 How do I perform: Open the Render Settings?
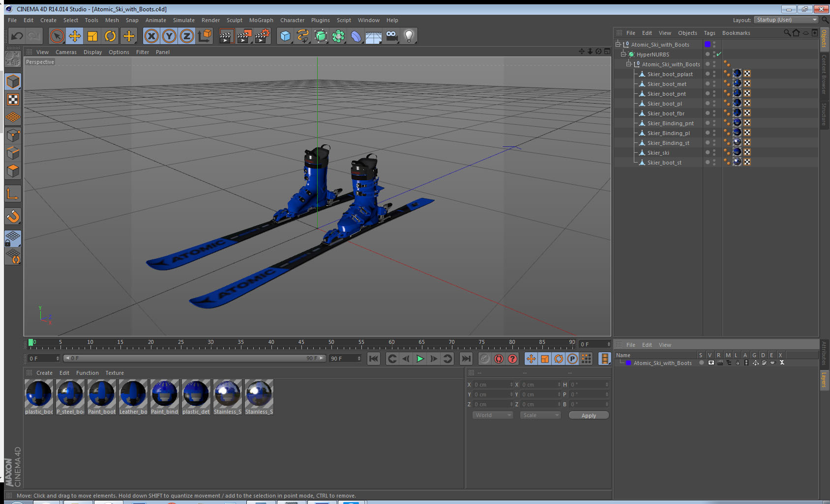(x=263, y=36)
